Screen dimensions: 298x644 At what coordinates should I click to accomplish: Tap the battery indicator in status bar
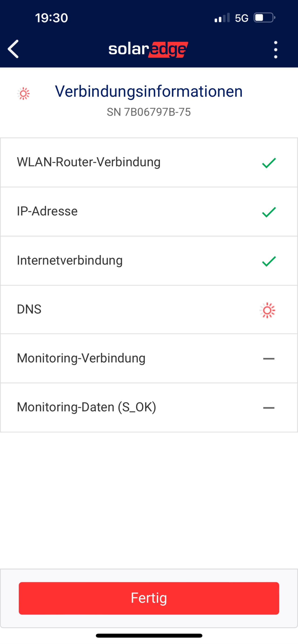pyautogui.click(x=264, y=18)
